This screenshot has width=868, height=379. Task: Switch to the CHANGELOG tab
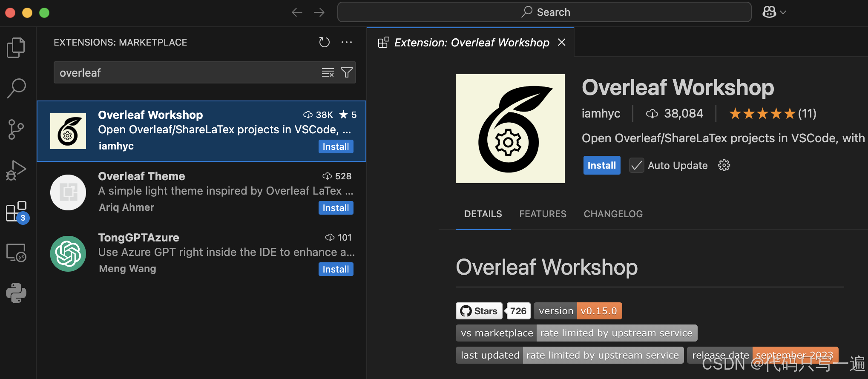613,214
